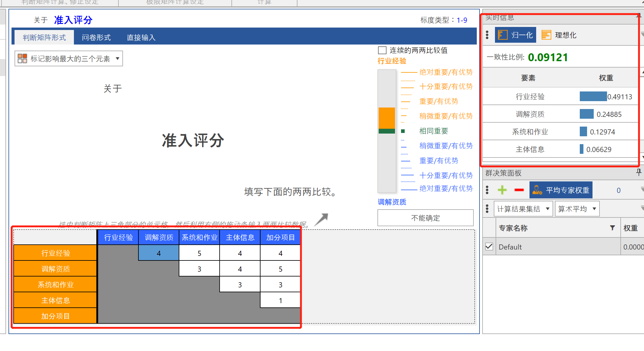
Task: Uncheck the Default expert checkbox
Action: click(x=489, y=247)
